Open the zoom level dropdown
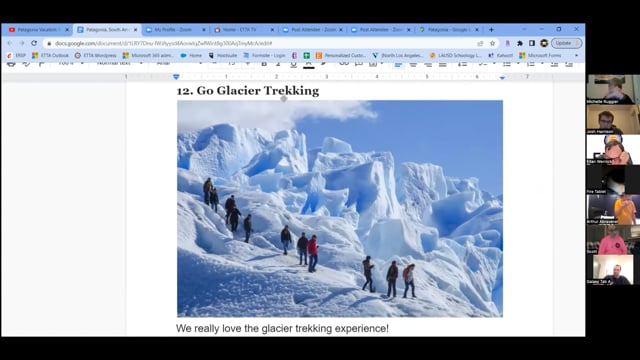This screenshot has width=640, height=360. pos(71,63)
